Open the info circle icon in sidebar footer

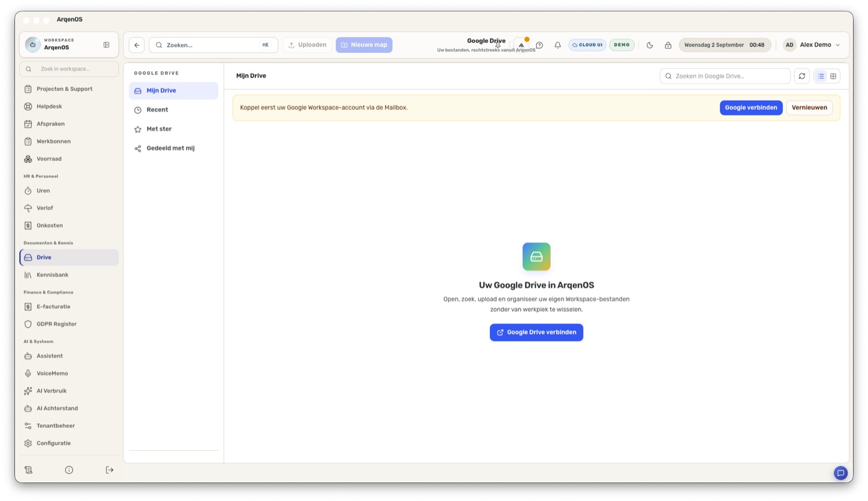pos(69,470)
